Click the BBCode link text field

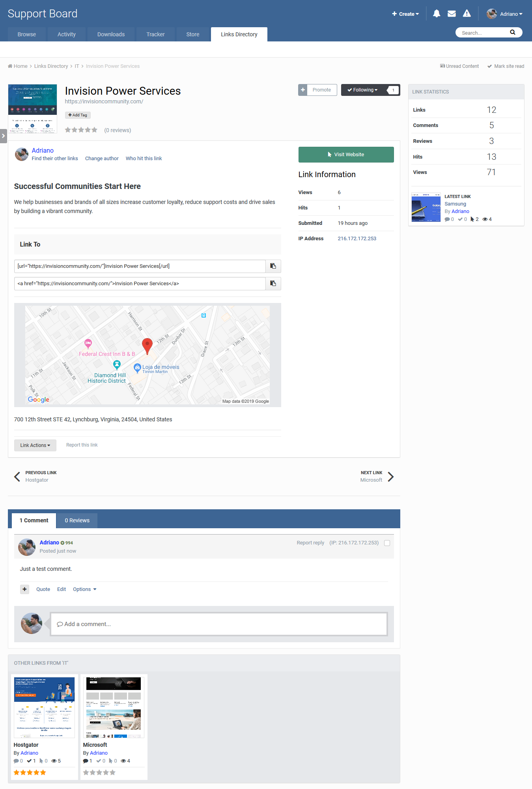coord(140,266)
